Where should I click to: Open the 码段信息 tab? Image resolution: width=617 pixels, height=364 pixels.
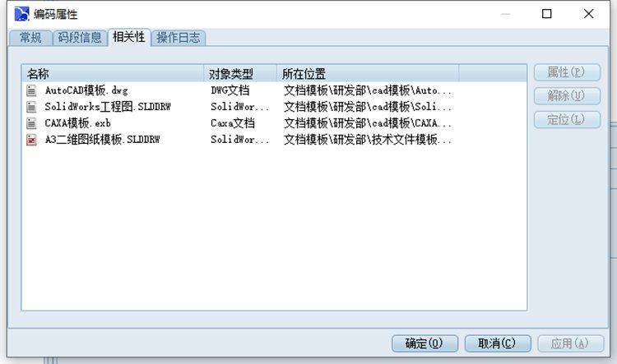[x=80, y=38]
